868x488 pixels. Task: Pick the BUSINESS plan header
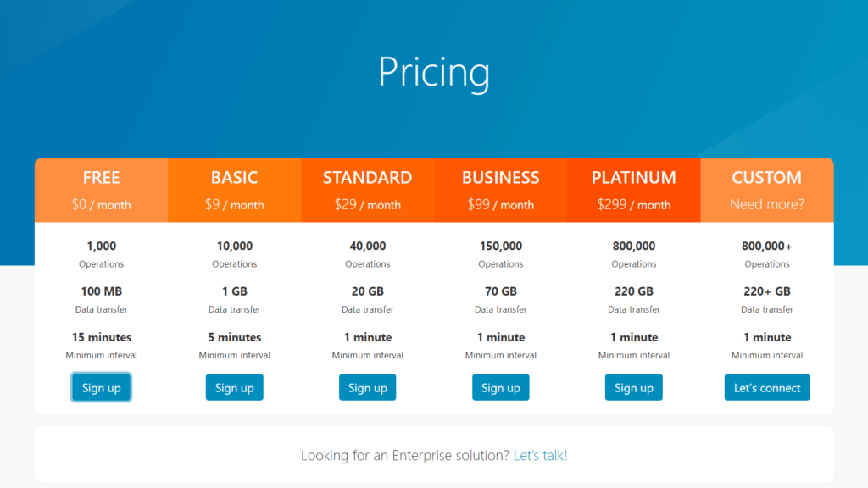[501, 178]
